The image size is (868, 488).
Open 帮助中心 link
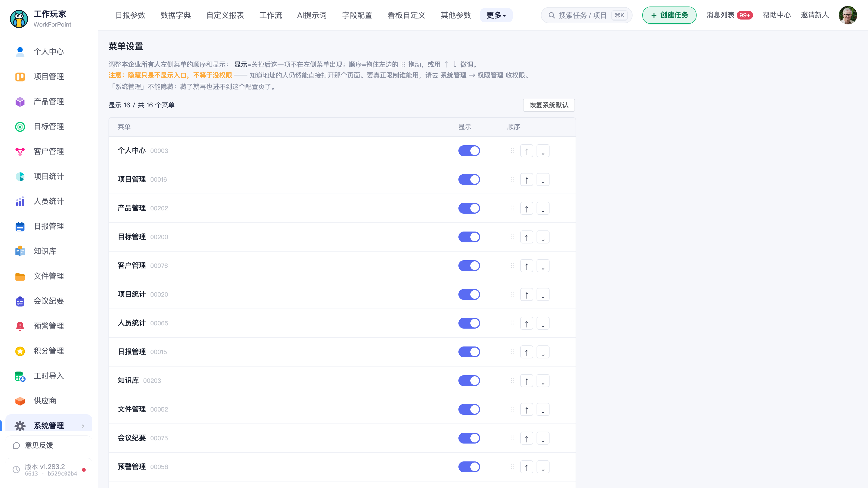pyautogui.click(x=777, y=15)
